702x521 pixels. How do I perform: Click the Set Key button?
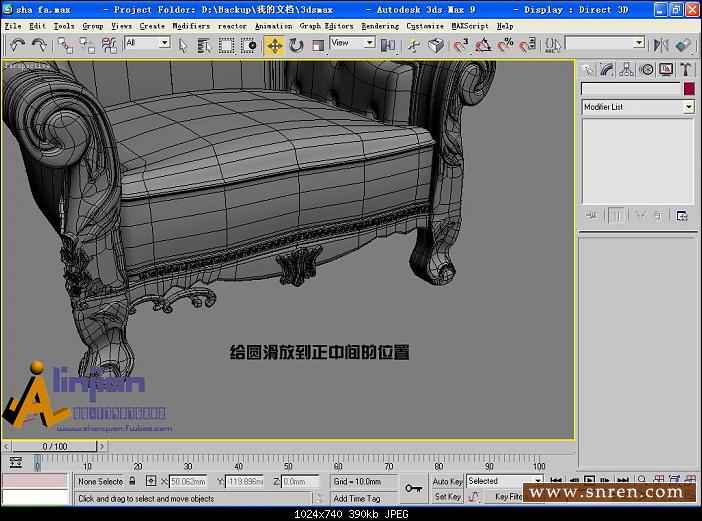(x=447, y=497)
